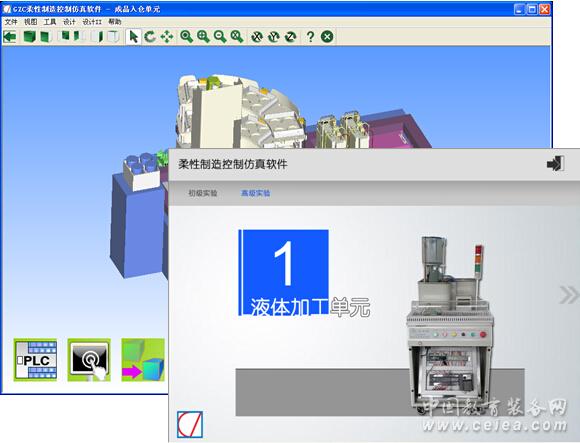Activate the rotate view tool
580x443 pixels.
coord(150,37)
